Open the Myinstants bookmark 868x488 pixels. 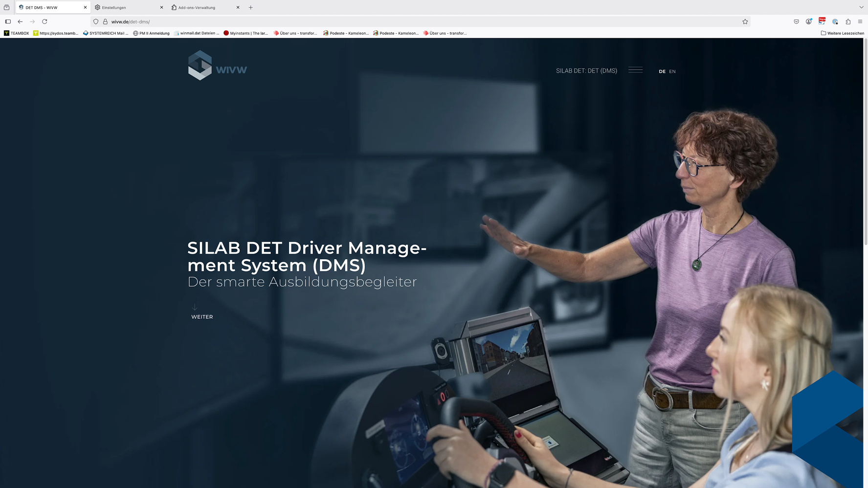point(246,33)
